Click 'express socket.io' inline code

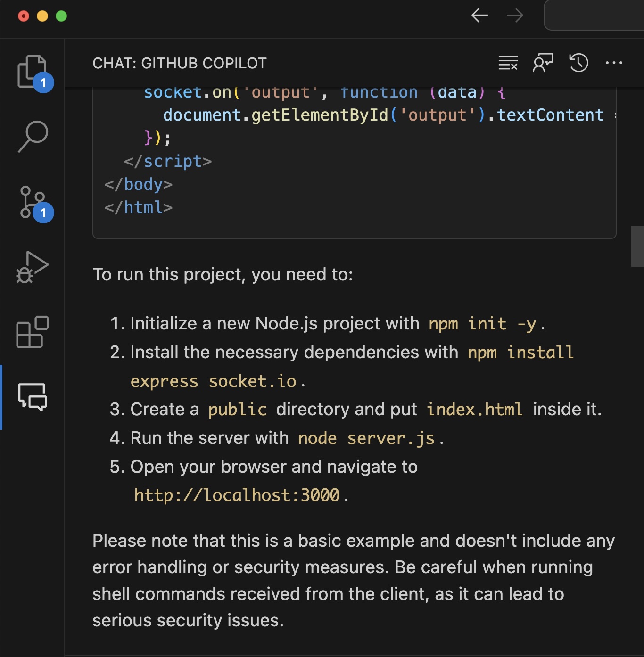[214, 381]
